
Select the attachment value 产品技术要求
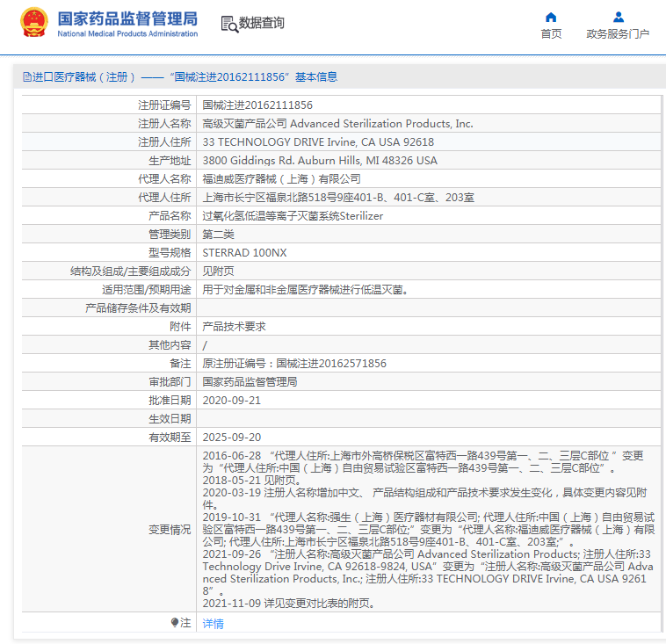(234, 327)
